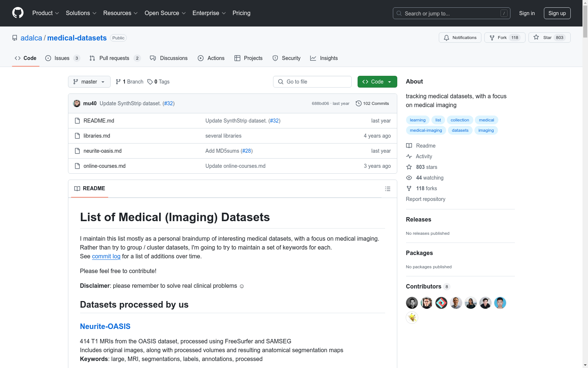Screen dimensions: 588x368
Task: Select the Code repository tab
Action: [26, 58]
